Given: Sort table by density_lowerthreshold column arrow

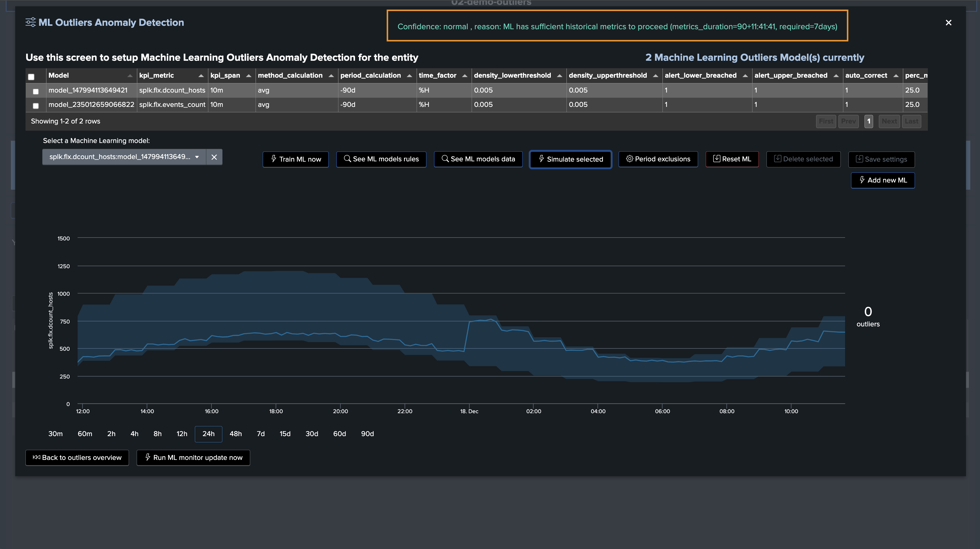Looking at the screenshot, I should point(560,76).
